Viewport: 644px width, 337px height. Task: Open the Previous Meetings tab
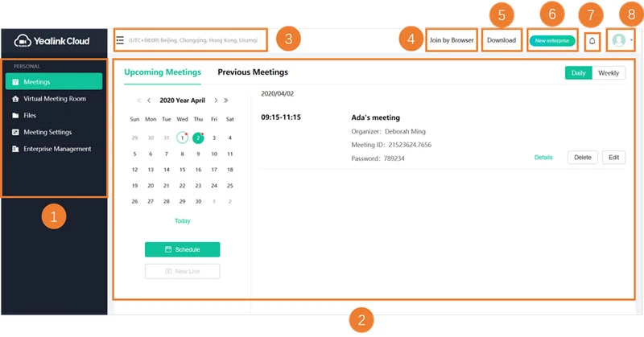click(253, 72)
